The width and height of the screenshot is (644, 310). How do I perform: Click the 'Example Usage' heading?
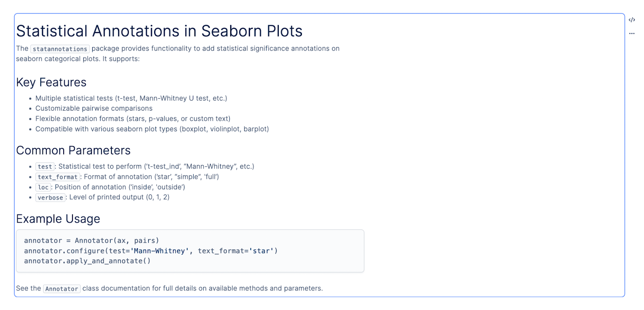coord(58,219)
